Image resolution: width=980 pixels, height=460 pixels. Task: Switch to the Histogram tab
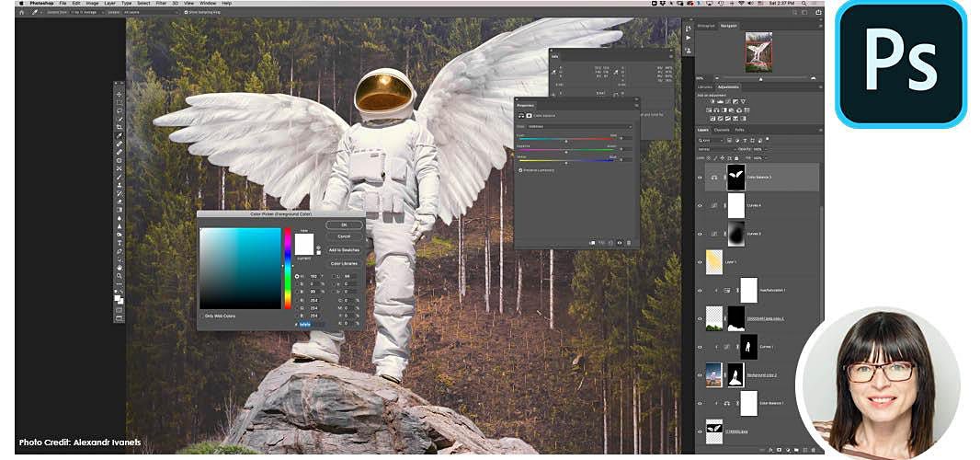tap(706, 26)
